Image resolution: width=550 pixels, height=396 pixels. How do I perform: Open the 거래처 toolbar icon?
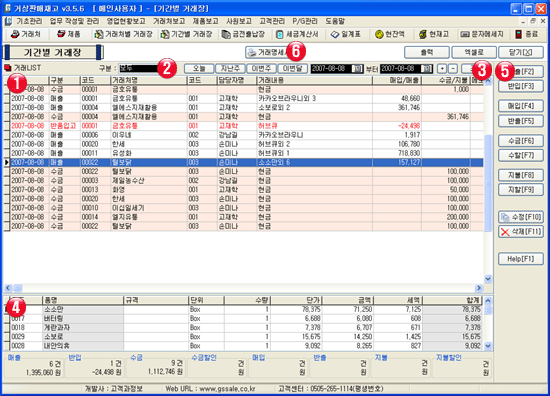[26, 34]
